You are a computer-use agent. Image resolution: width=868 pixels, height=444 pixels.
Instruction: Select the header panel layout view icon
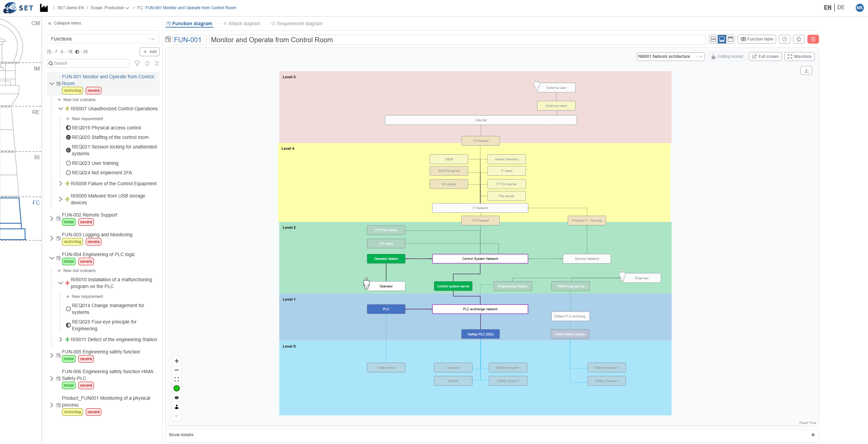pyautogui.click(x=730, y=39)
